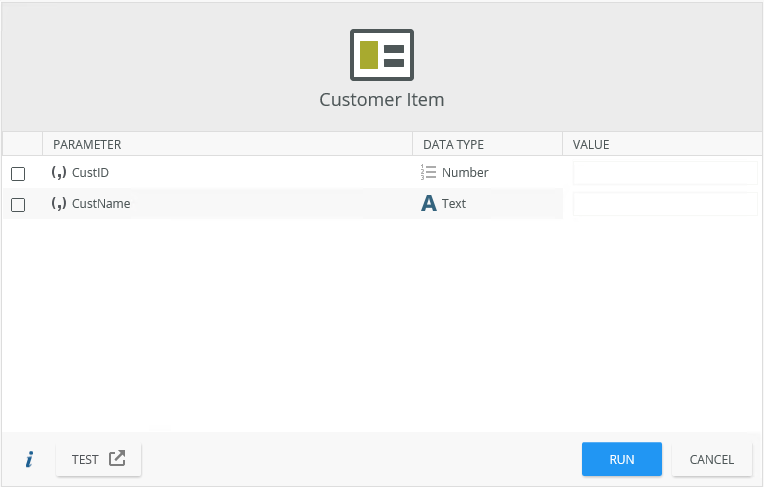764x487 pixels.
Task: Click the TEST button label
Action: coord(85,460)
